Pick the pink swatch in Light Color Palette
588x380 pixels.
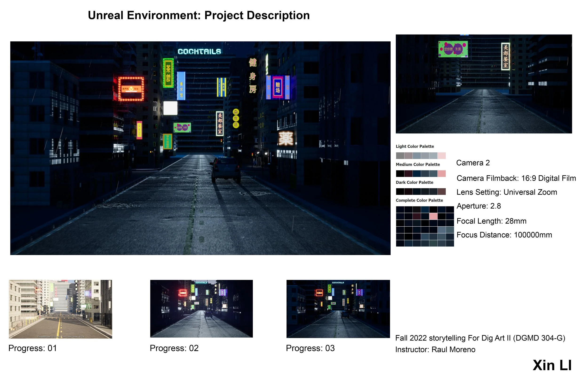click(x=442, y=156)
